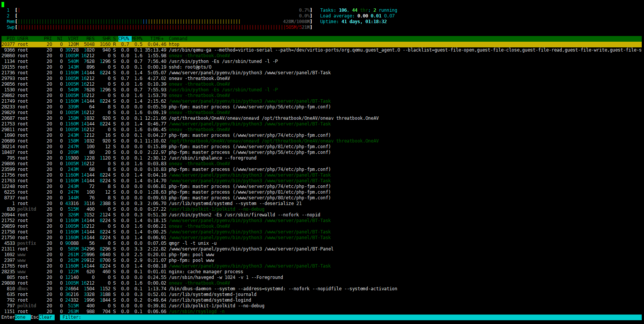This screenshot has height=324, width=644.
Task: Click the PRI column header
Action: pos(48,39)
